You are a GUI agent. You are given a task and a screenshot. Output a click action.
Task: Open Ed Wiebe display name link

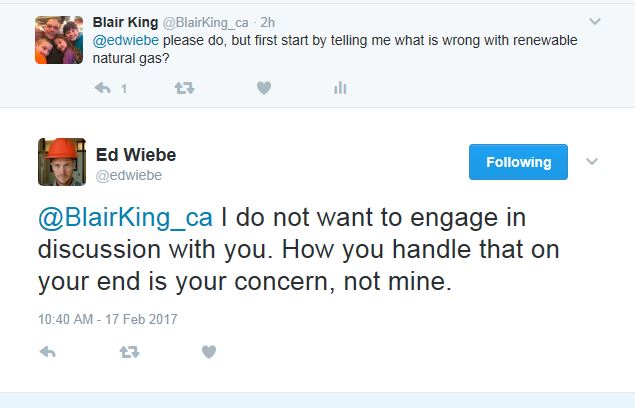point(135,154)
